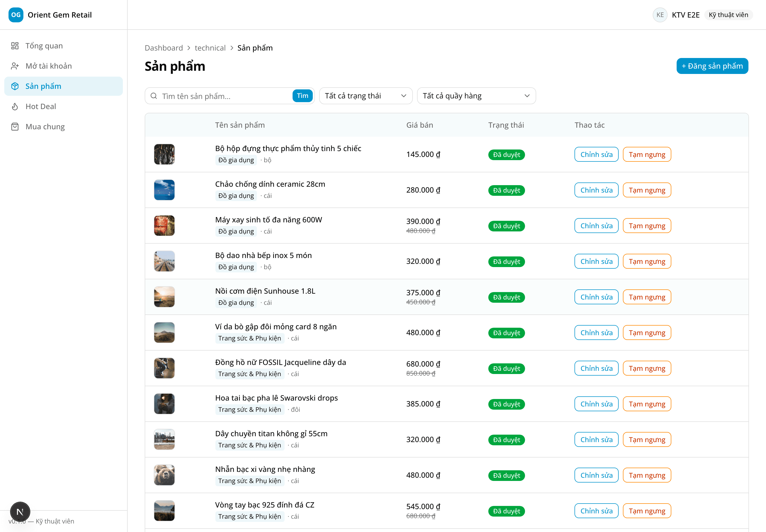
Task: Edit Nồi cơm điện Sunhouse 1.8L
Action: [596, 297]
